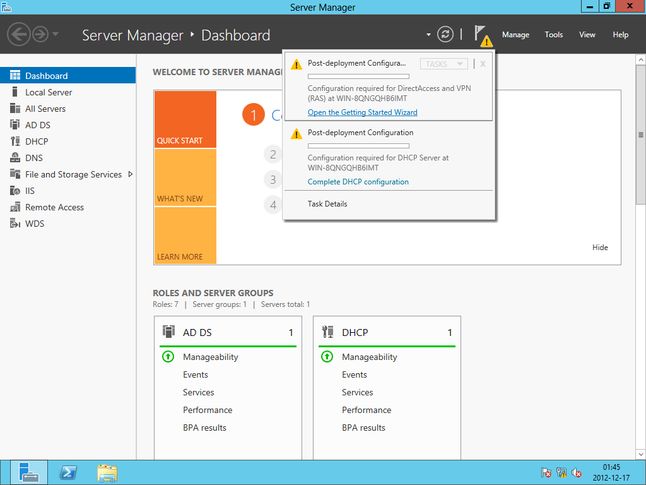Click Server Manager taskbar icon
The height and width of the screenshot is (485, 646).
coord(29,472)
